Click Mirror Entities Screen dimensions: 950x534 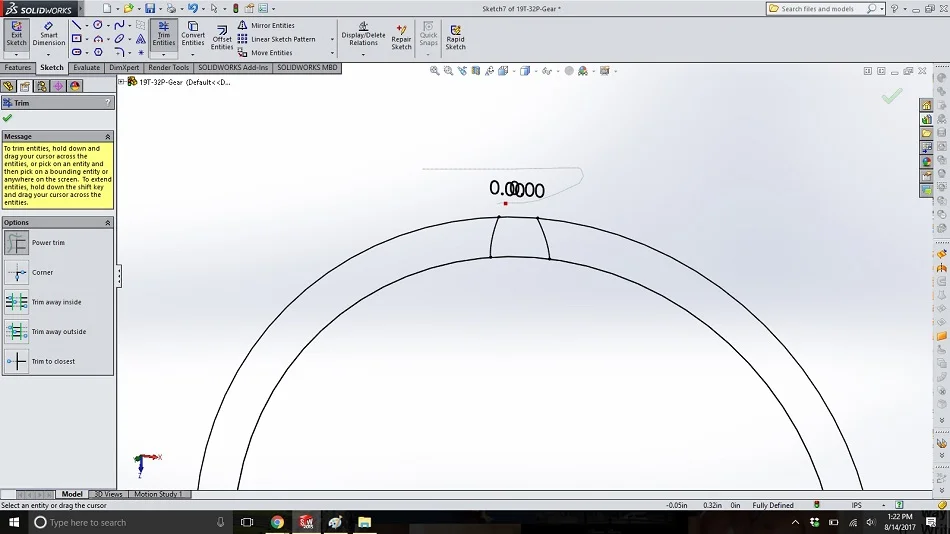click(266, 25)
